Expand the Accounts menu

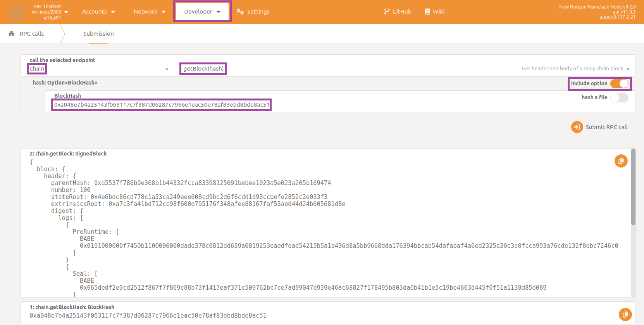click(98, 12)
